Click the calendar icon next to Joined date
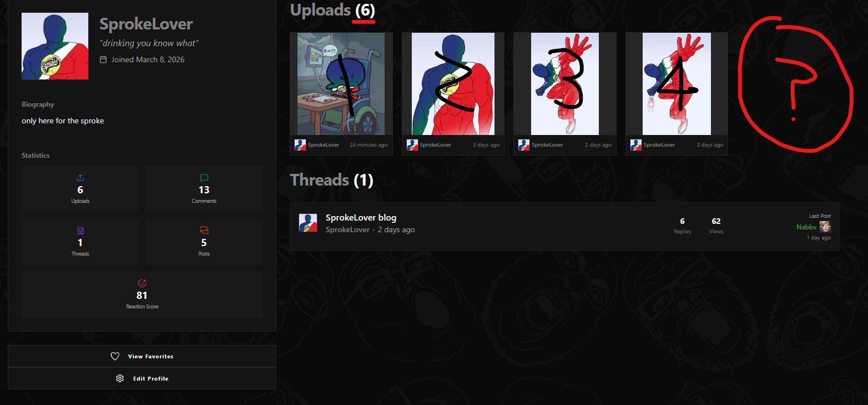The width and height of the screenshot is (868, 405). click(x=103, y=59)
